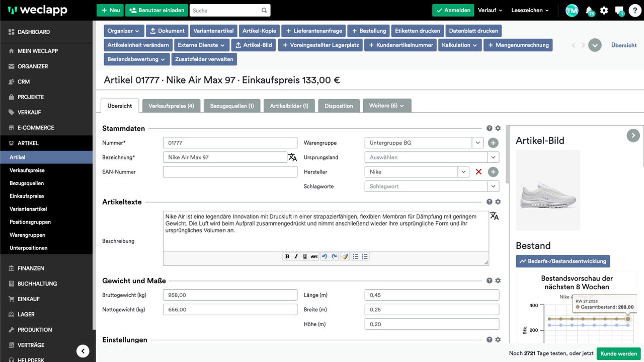Collapse right panel with arrow button
Screen dimensions: 644x362
coord(633,135)
